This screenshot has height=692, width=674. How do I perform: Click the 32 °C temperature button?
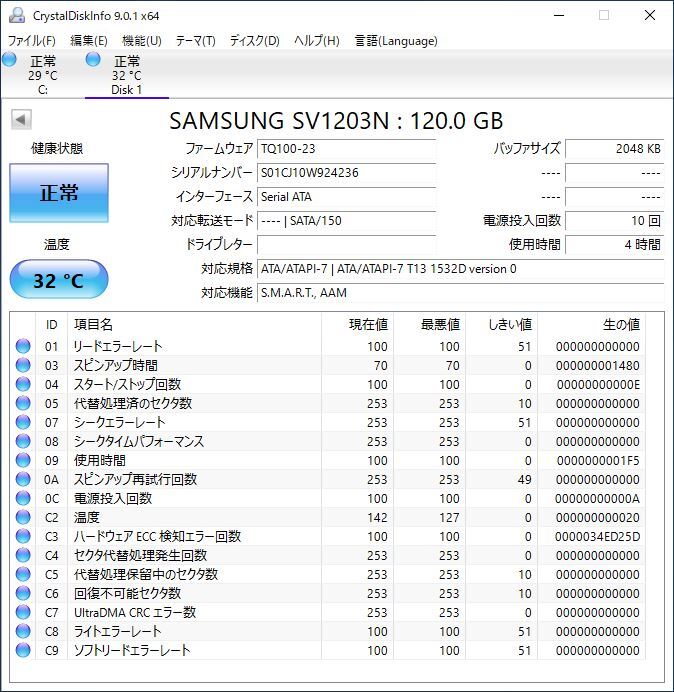point(59,280)
